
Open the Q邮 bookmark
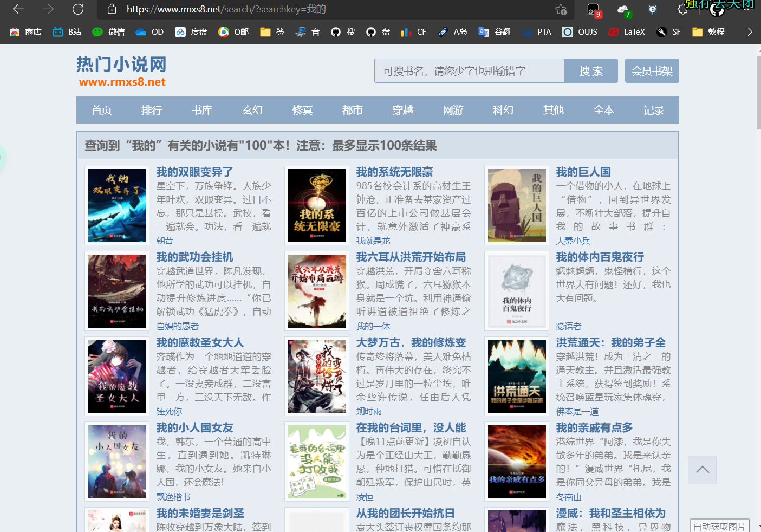click(x=233, y=31)
